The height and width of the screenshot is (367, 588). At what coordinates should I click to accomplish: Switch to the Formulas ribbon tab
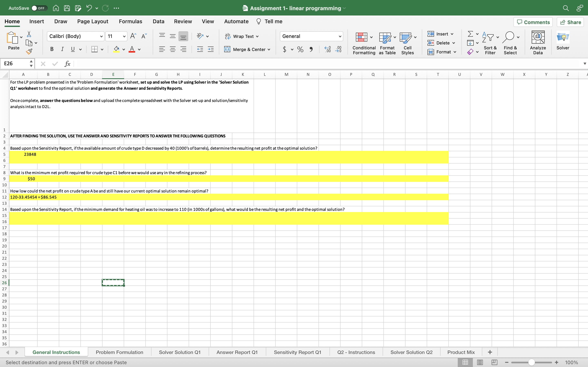tap(130, 21)
